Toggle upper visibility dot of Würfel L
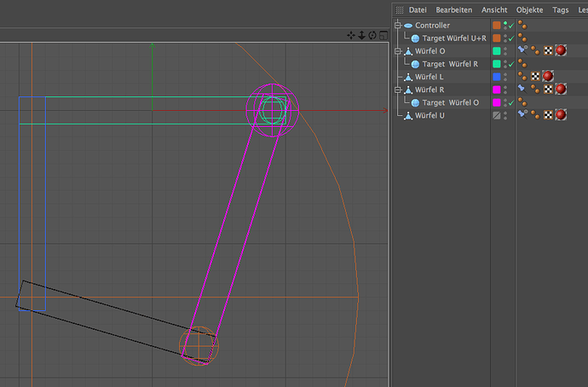Viewport: 588px width, 387px height. (505, 75)
